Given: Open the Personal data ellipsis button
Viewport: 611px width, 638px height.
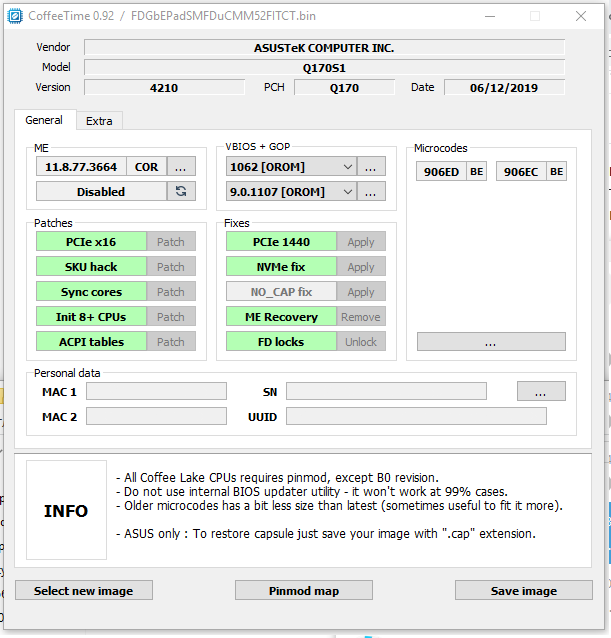Looking at the screenshot, I should click(541, 391).
